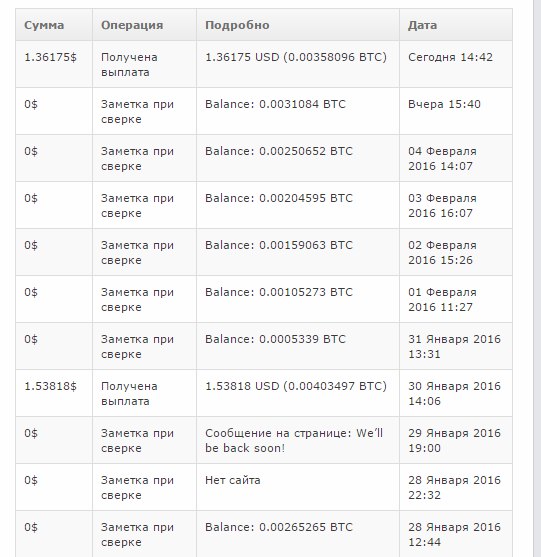
Task: Click the 03 Февраля 2016 16:07 date
Action: point(442,205)
